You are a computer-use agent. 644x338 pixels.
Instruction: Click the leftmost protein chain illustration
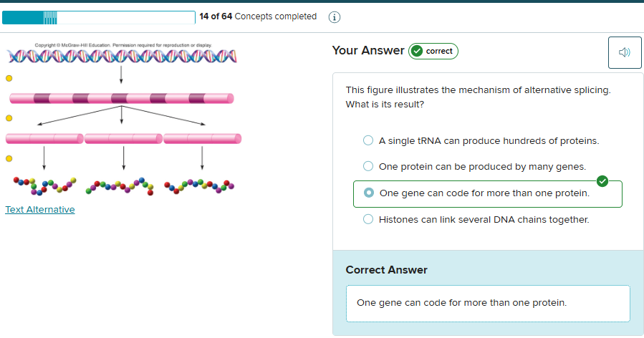click(44, 187)
